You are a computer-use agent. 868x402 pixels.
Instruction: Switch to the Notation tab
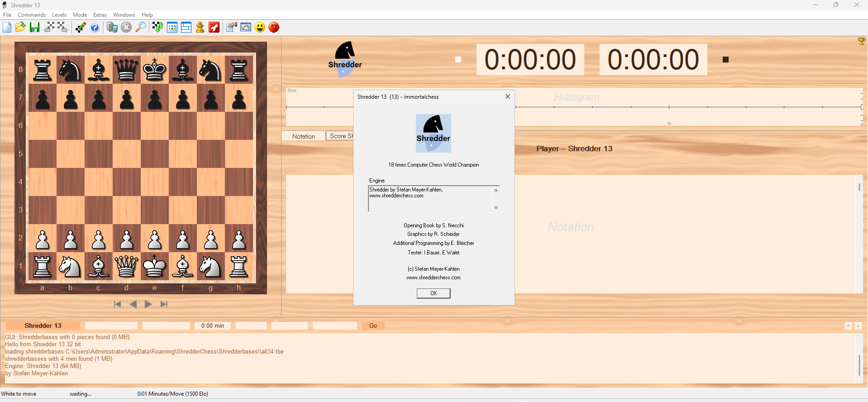pos(303,136)
